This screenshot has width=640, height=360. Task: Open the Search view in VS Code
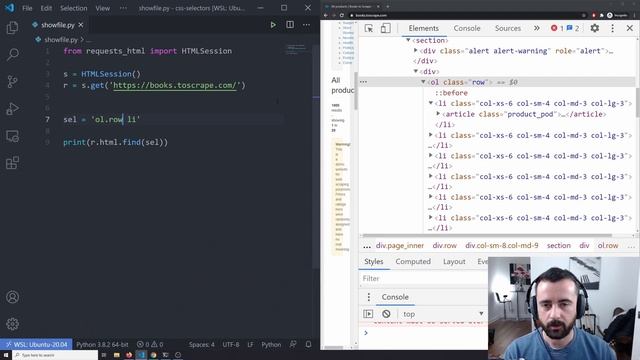[12, 54]
